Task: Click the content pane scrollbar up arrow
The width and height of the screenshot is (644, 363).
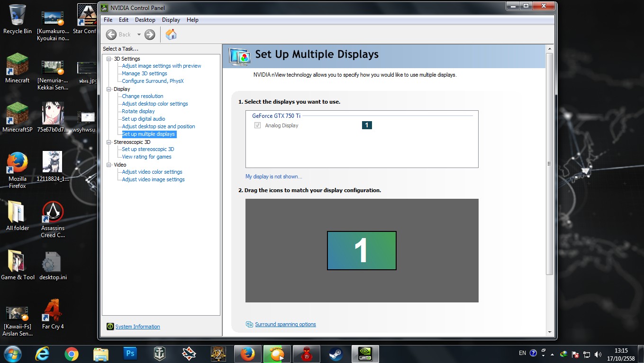Action: (550, 49)
